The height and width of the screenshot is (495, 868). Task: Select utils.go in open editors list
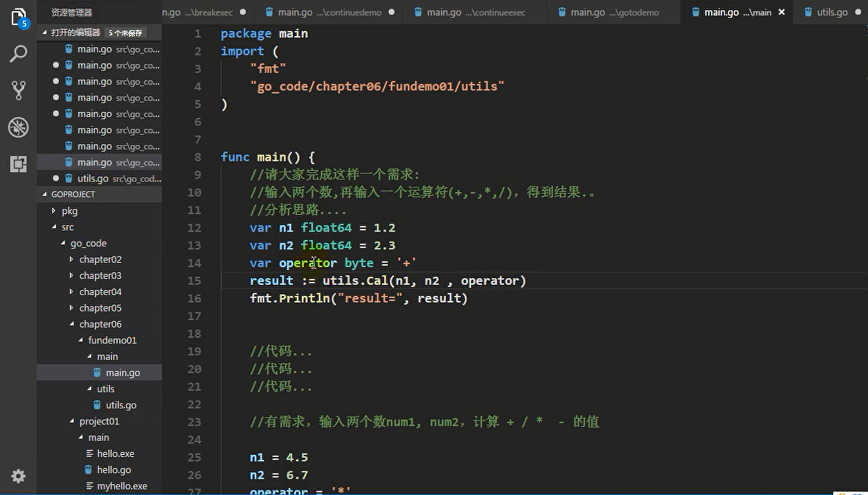[x=99, y=178]
